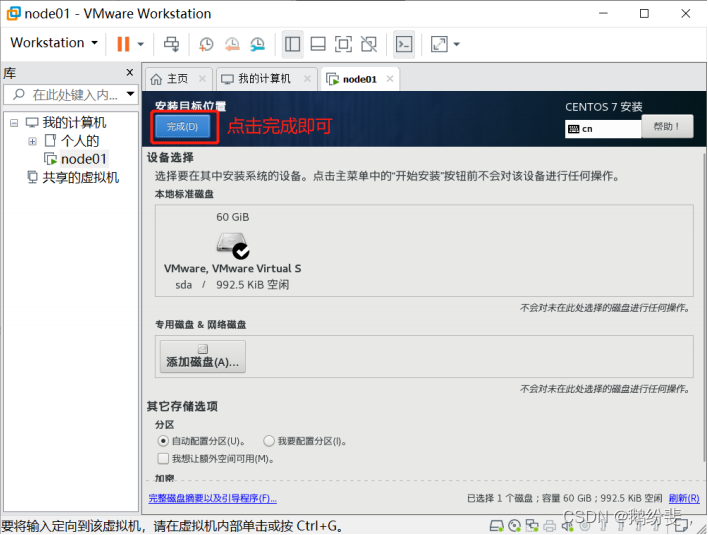Switch to Unity mode icon

point(369,44)
